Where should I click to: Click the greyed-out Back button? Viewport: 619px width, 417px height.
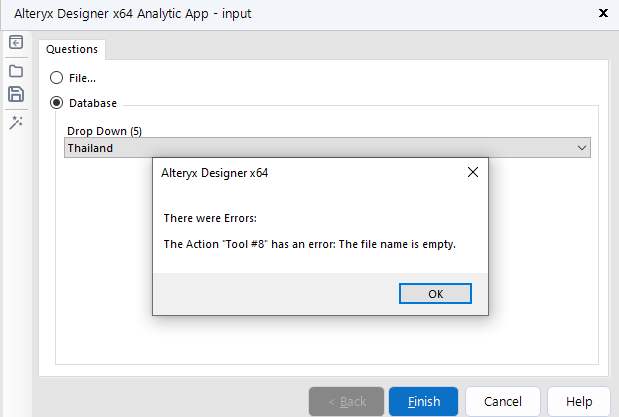[345, 401]
